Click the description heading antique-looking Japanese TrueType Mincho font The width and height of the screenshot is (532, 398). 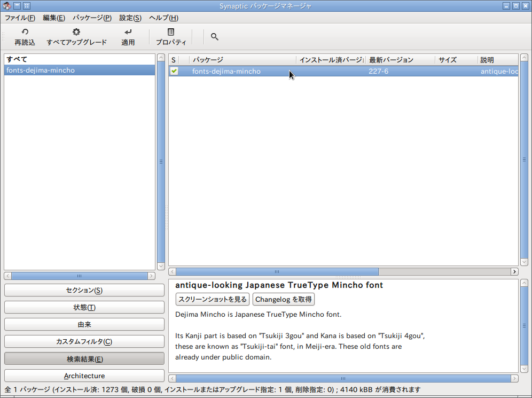(x=279, y=285)
